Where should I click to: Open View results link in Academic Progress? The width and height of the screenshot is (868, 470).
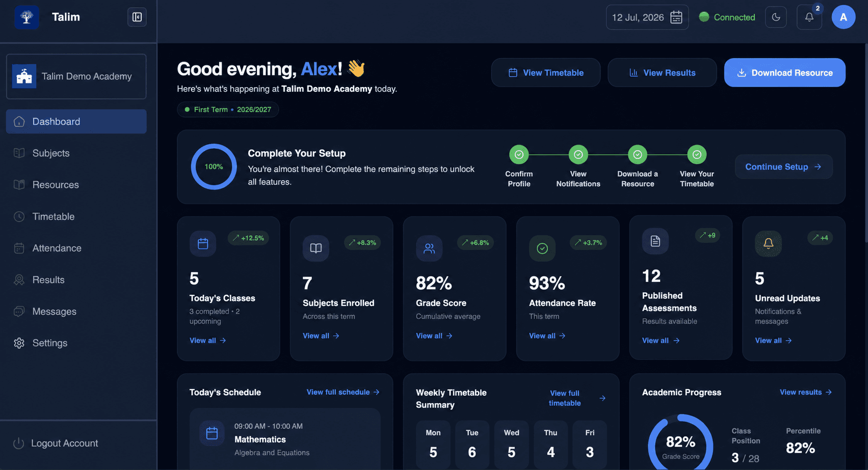[806, 392]
